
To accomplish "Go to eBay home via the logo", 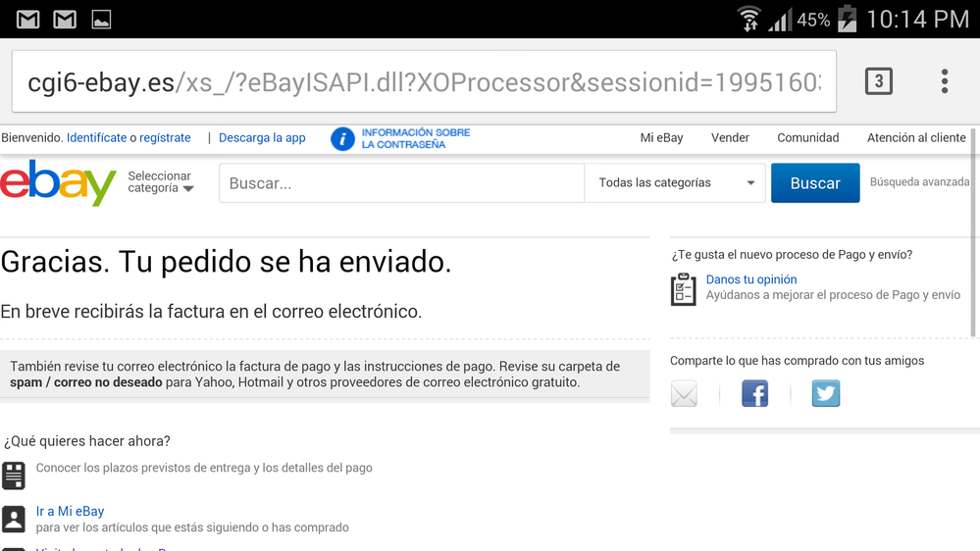I will [x=58, y=182].
